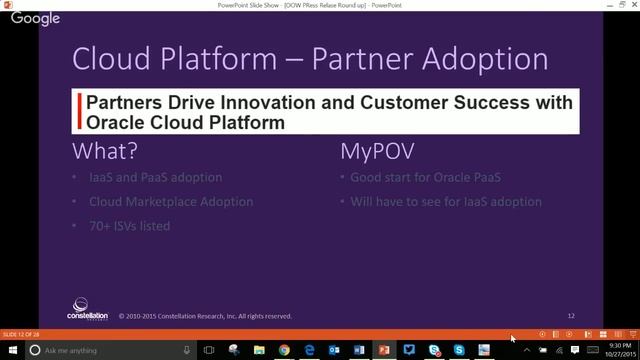Click the Partners Drive Innovation headline box
The width and height of the screenshot is (640, 360).
tap(325, 111)
